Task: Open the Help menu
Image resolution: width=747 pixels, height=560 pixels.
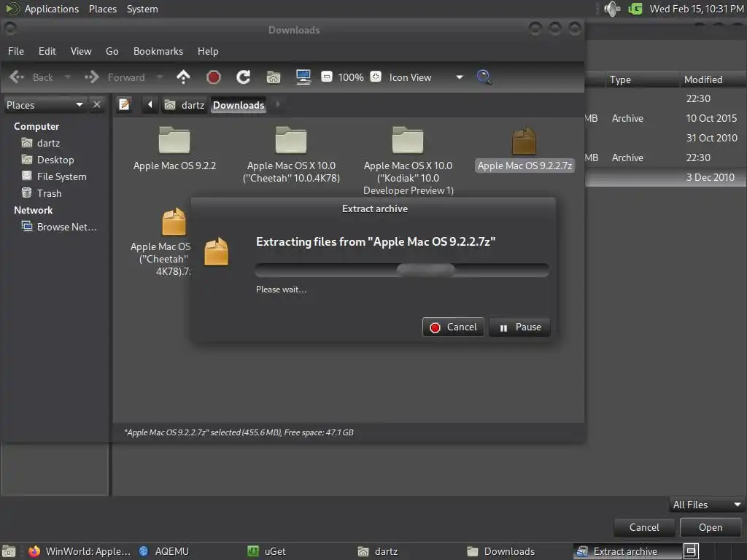Action: coord(208,51)
